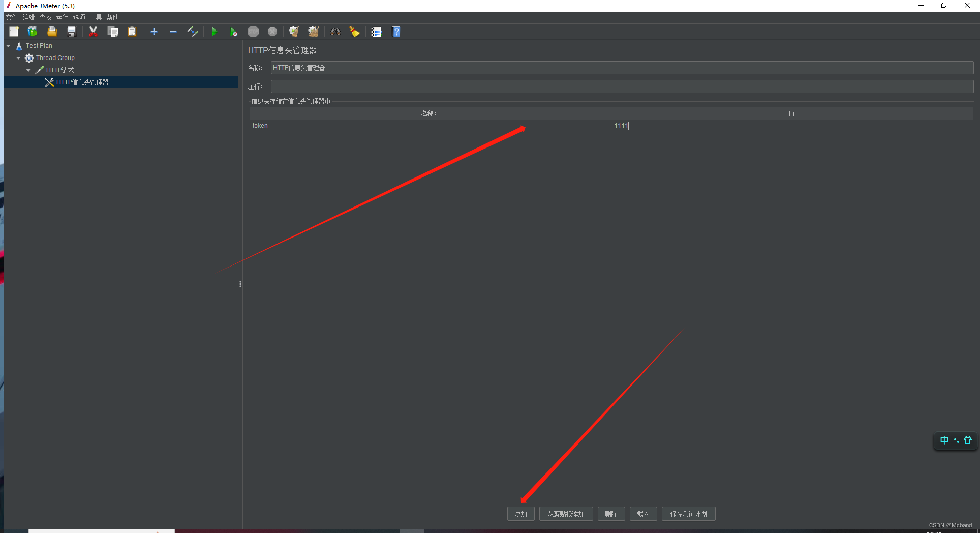980x533 pixels.
Task: Click the Open file folder icon
Action: pos(52,32)
